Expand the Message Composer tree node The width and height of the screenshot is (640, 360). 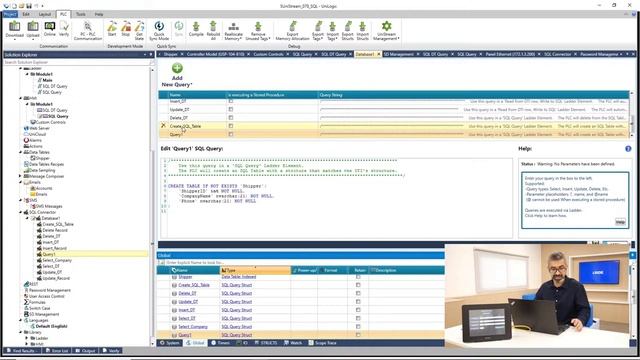20,176
